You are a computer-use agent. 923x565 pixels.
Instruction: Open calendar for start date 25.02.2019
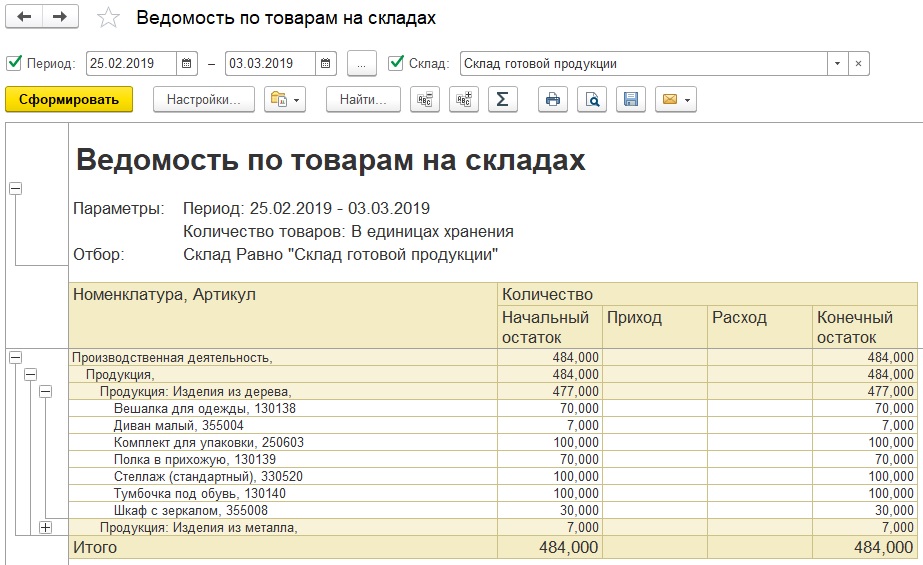[187, 64]
